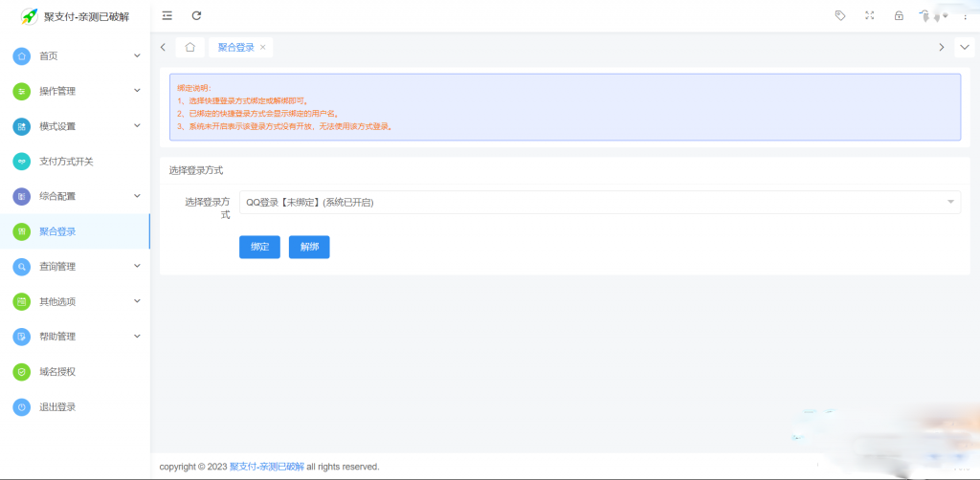Select 域名授权 in the sidebar
The height and width of the screenshot is (480, 980).
56,372
